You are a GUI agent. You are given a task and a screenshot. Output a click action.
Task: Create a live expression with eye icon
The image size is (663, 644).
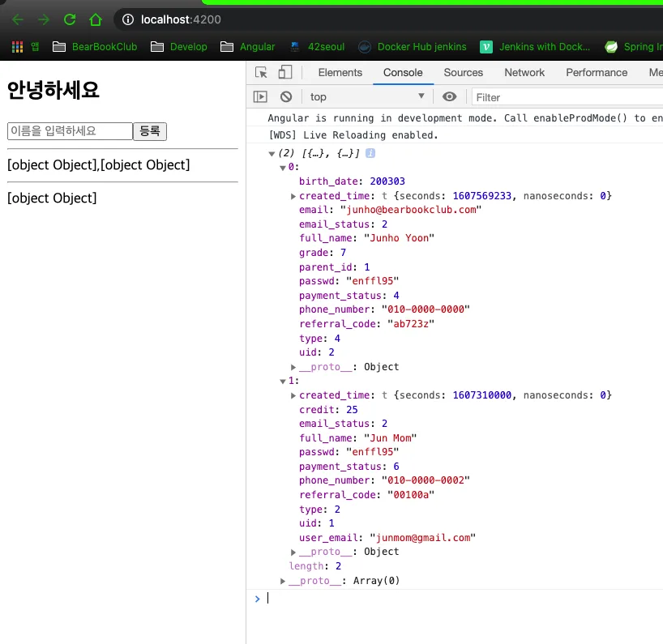coord(449,96)
